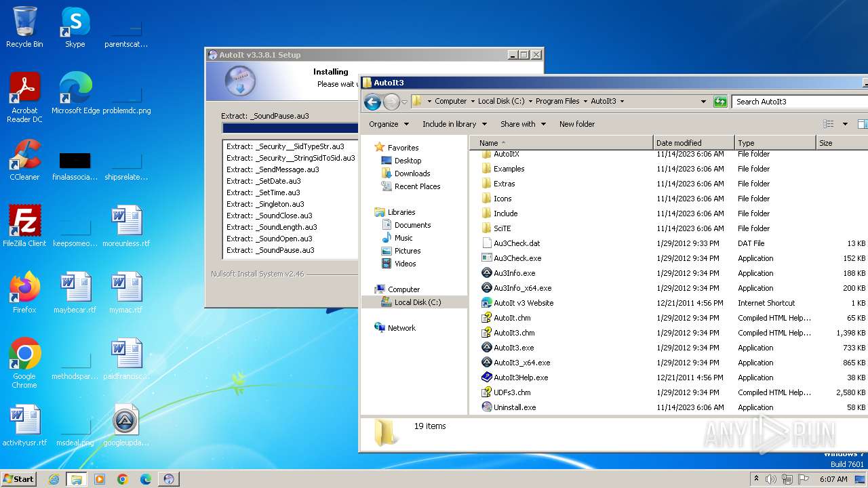Screen dimensions: 868x488
Task: Launch Microsoft Edge desktop shortcut
Action: click(x=75, y=94)
